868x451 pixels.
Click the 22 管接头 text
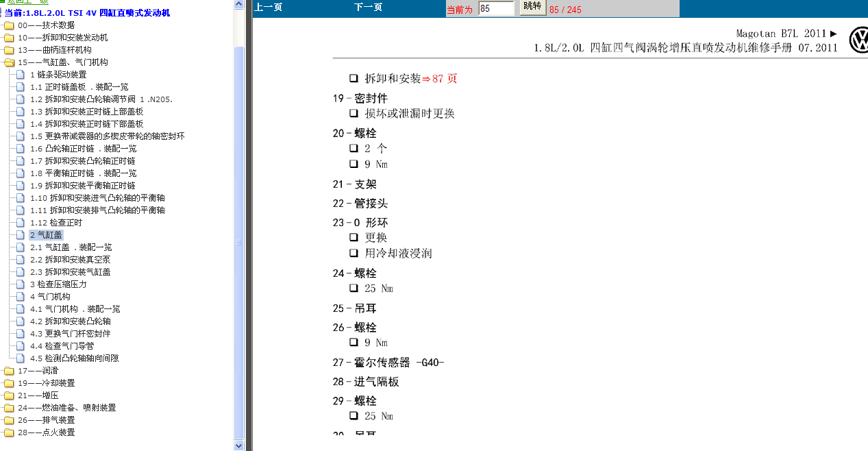(x=360, y=204)
